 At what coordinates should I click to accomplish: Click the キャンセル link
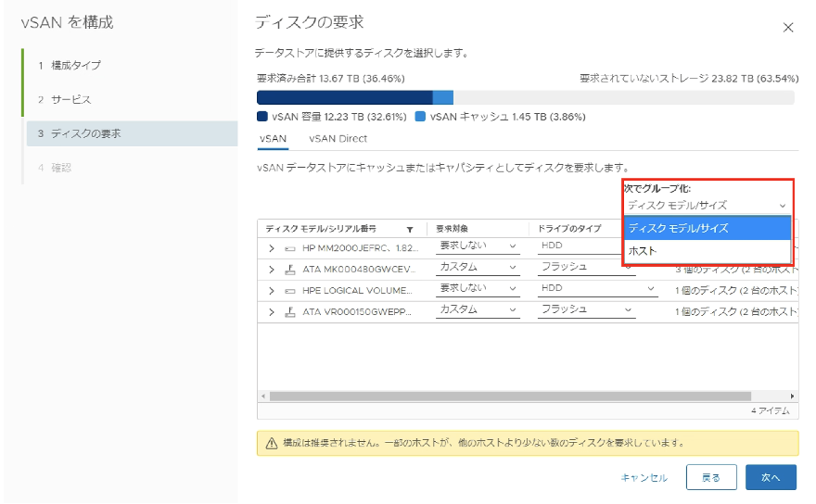(644, 477)
